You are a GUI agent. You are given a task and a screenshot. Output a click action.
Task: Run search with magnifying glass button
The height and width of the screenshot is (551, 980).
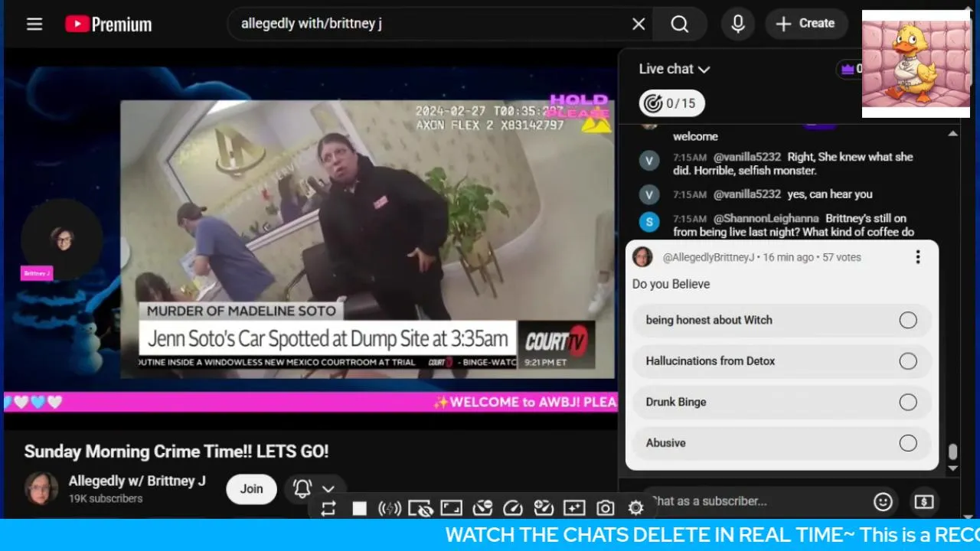(x=680, y=24)
